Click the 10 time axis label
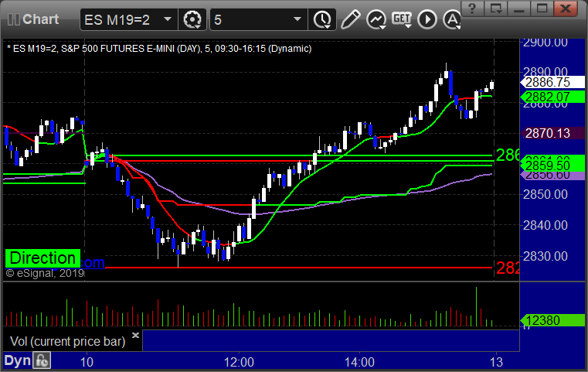 87,362
